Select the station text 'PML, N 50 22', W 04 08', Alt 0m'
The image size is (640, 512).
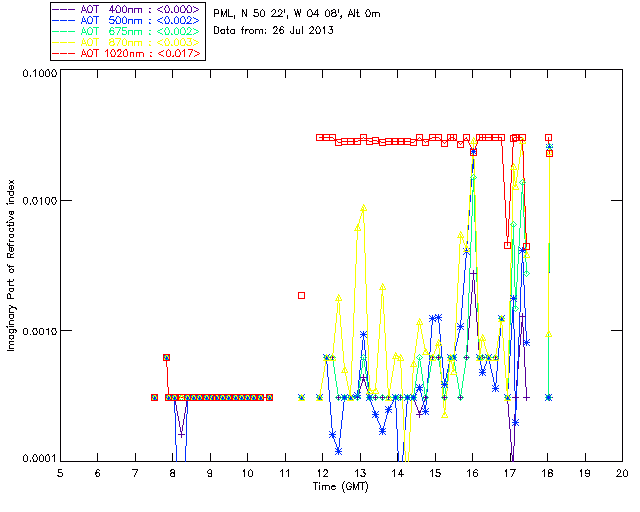point(297,14)
